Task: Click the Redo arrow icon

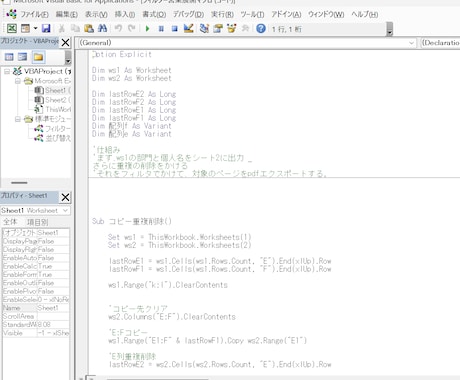Action: point(132,28)
